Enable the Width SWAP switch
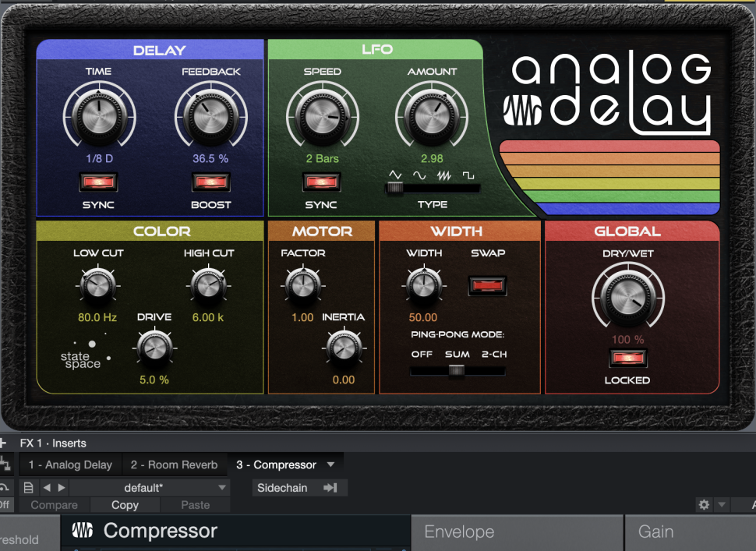 coord(488,285)
